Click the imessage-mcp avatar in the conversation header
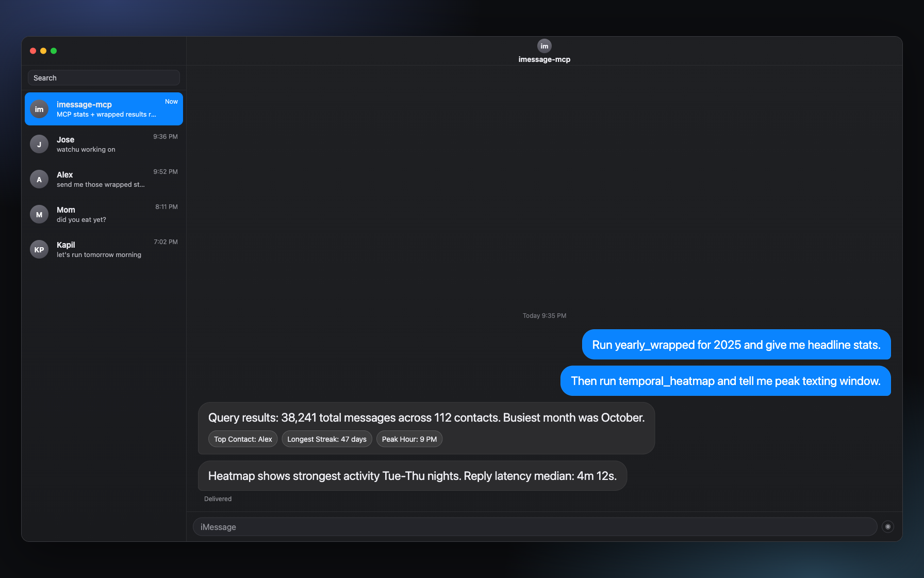Viewport: 924px width, 578px height. coord(544,46)
